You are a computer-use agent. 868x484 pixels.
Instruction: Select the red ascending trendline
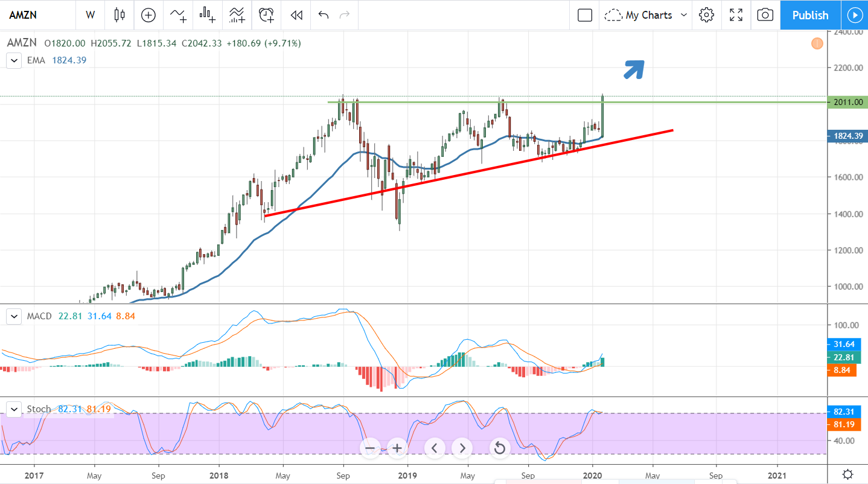[x=469, y=173]
